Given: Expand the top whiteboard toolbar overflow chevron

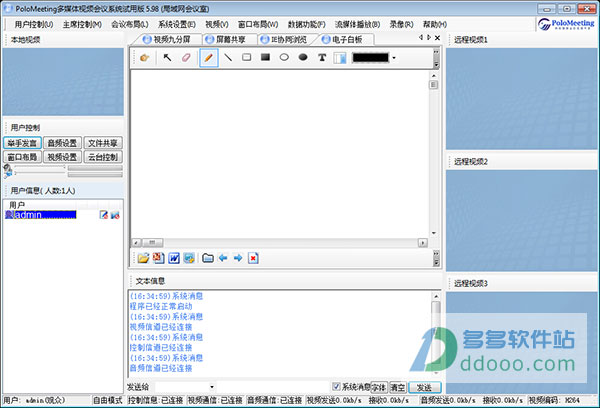Looking at the screenshot, I should (436, 58).
